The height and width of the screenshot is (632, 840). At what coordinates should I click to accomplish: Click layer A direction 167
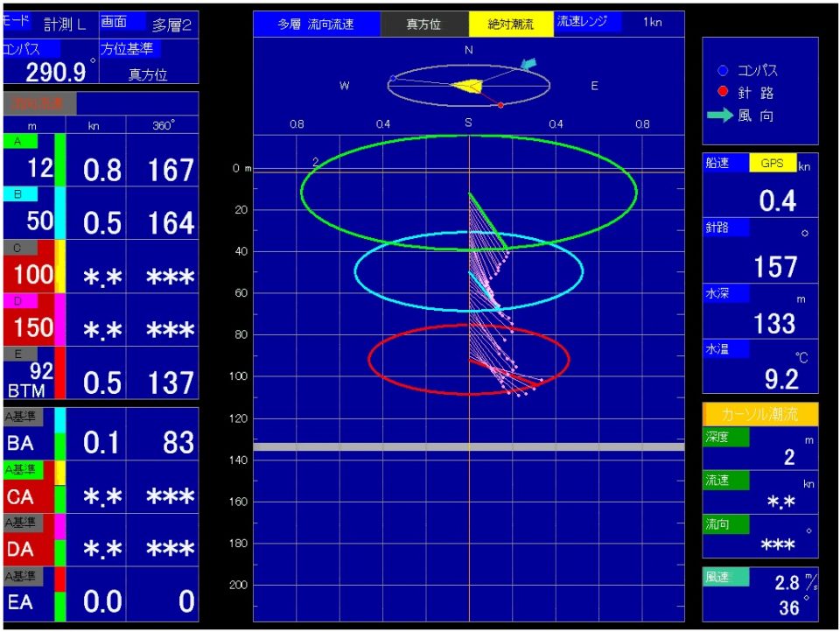[x=171, y=171]
